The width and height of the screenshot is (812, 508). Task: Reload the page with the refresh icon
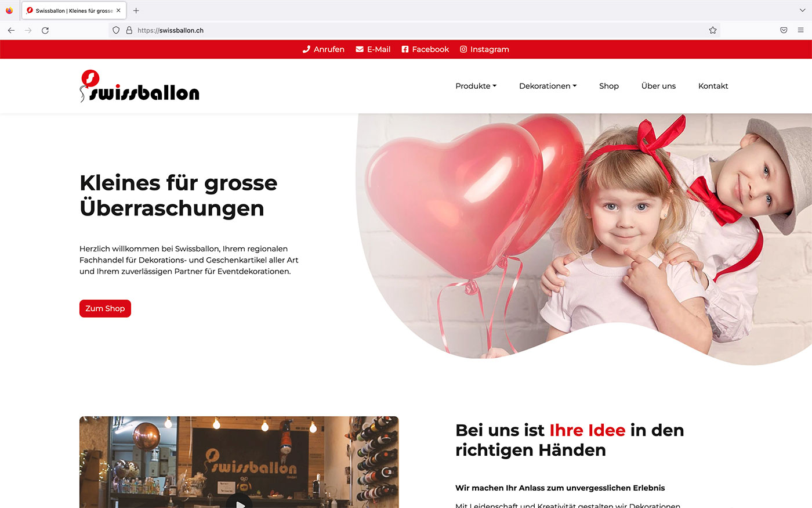tap(45, 30)
